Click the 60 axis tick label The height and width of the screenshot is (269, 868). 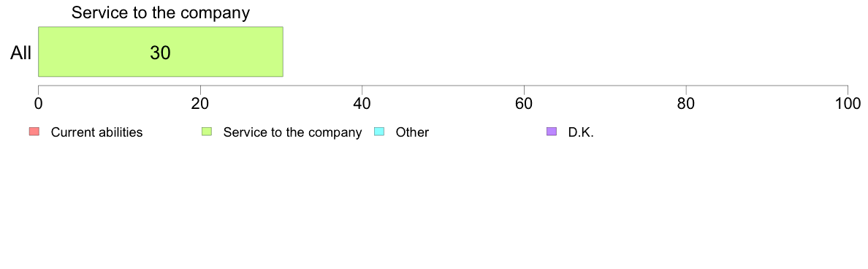pos(524,104)
